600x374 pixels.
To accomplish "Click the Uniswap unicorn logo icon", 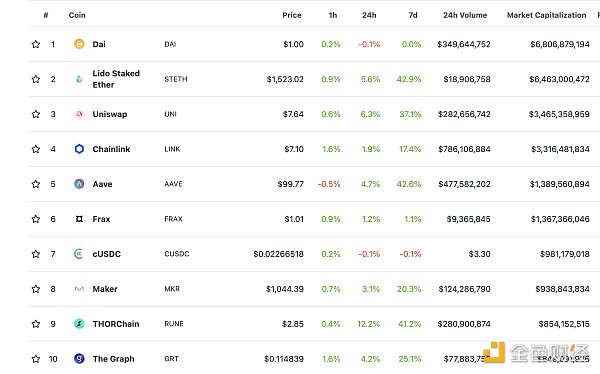I will 79,114.
